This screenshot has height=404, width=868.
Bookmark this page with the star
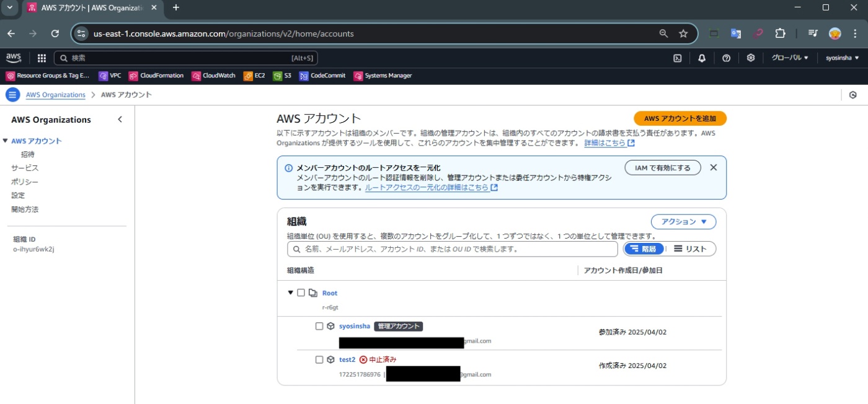(683, 33)
